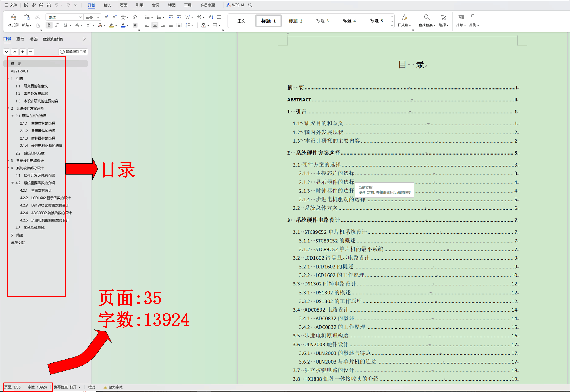
Task: Open the 排版 typesetting tool
Action: (461, 20)
